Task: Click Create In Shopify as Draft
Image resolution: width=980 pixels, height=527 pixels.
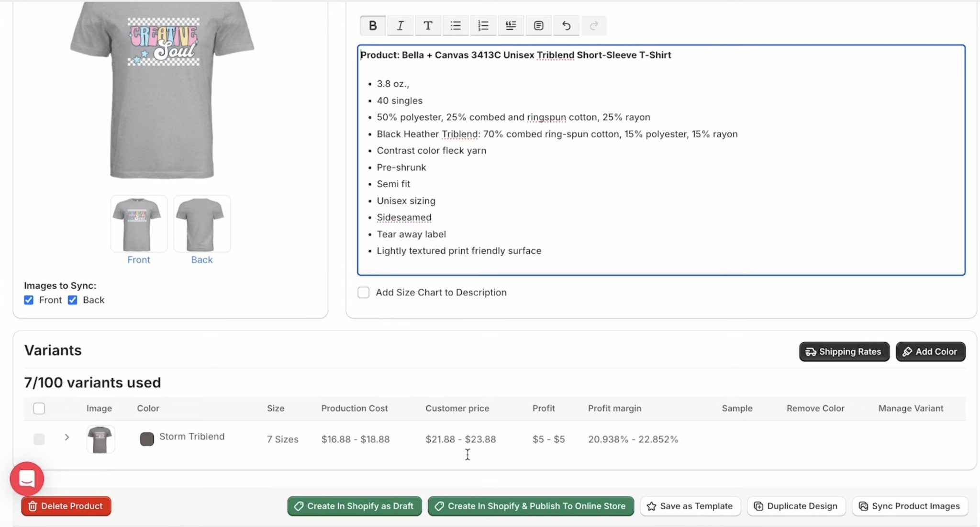Action: (354, 506)
